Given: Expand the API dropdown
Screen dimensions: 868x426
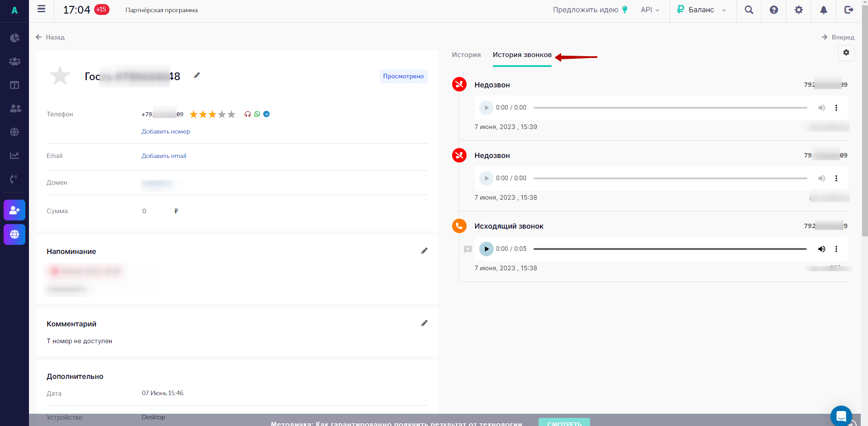Looking at the screenshot, I should point(650,10).
